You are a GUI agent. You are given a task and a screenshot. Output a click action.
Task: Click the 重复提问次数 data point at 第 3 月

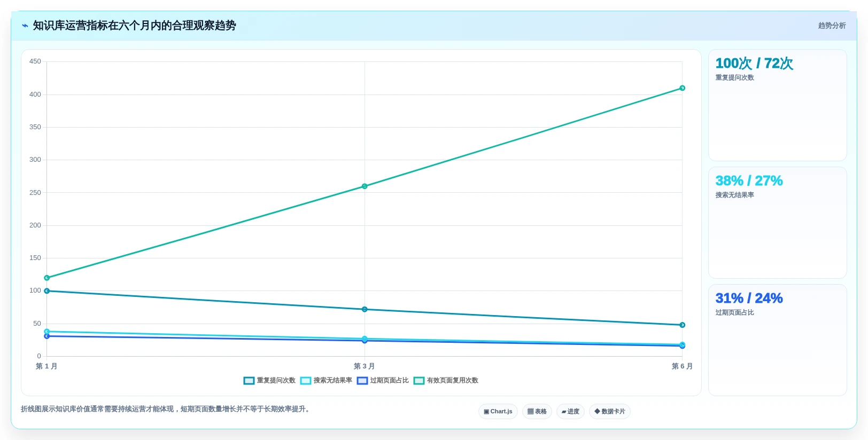coord(365,309)
